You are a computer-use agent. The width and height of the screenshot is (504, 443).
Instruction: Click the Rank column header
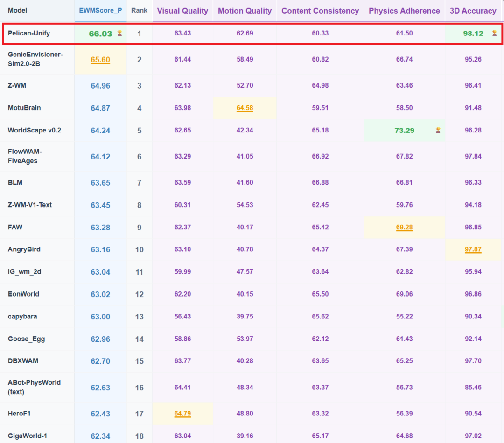139,11
